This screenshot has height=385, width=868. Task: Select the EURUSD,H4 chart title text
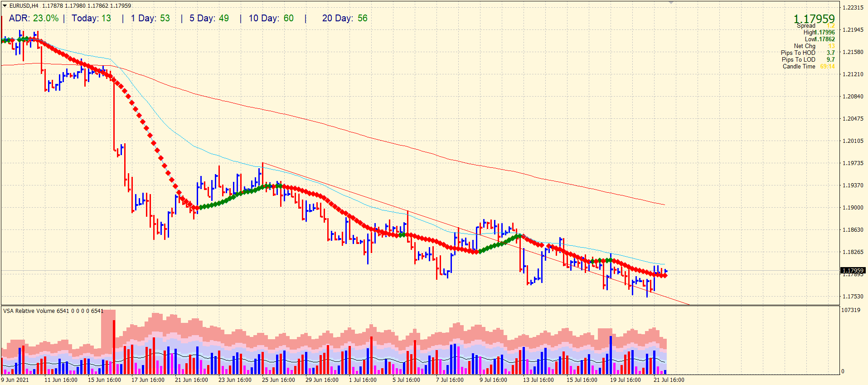[24, 6]
